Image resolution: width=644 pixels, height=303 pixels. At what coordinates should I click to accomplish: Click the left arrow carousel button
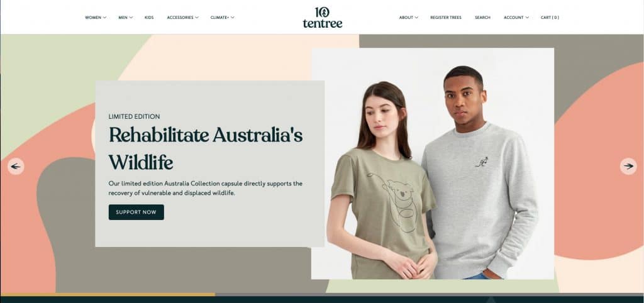[16, 167]
